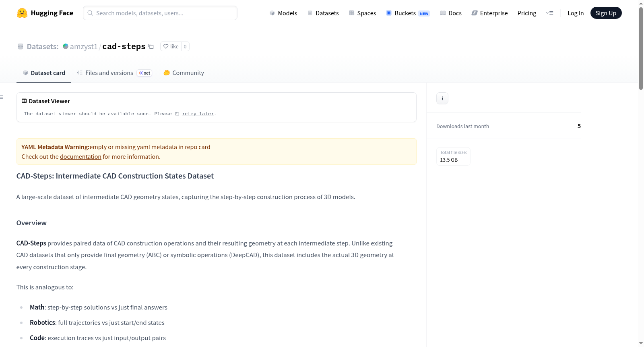This screenshot has height=347, width=644.
Task: Open the Models page
Action: (283, 13)
